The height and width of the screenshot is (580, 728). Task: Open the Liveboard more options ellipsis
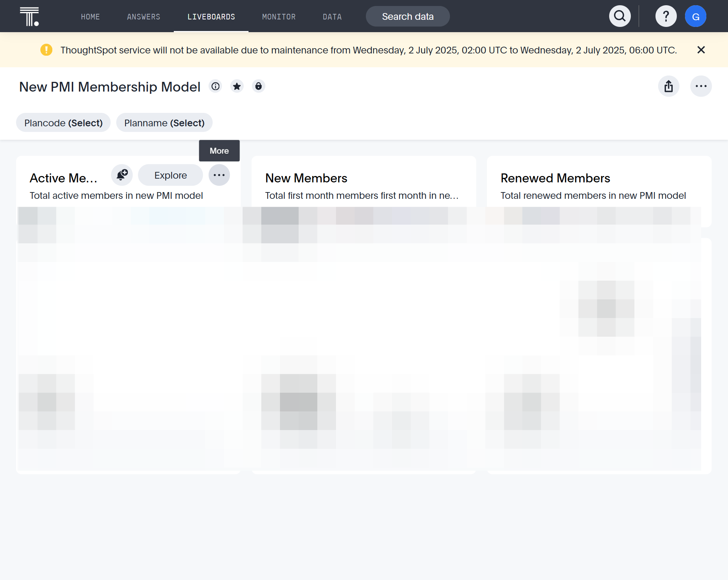[x=701, y=86]
